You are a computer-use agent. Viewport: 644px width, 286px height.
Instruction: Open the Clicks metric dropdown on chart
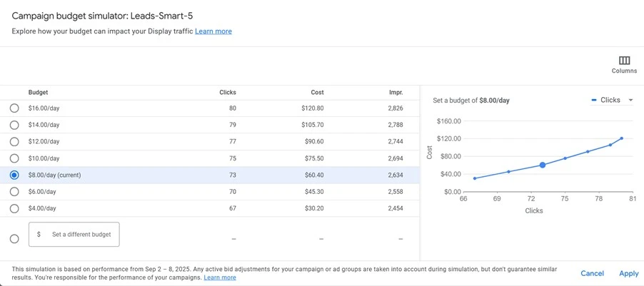613,101
